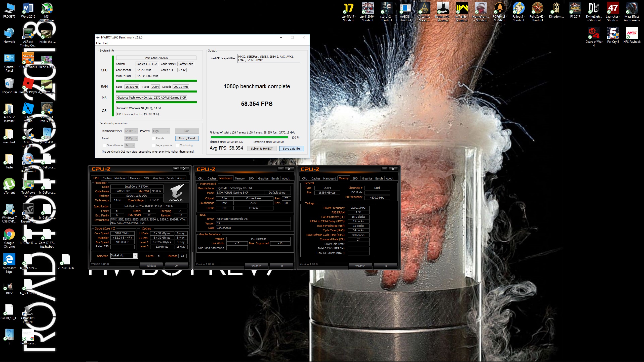Click Submit to HWBOT button
This screenshot has width=644, height=362.
coord(262,149)
